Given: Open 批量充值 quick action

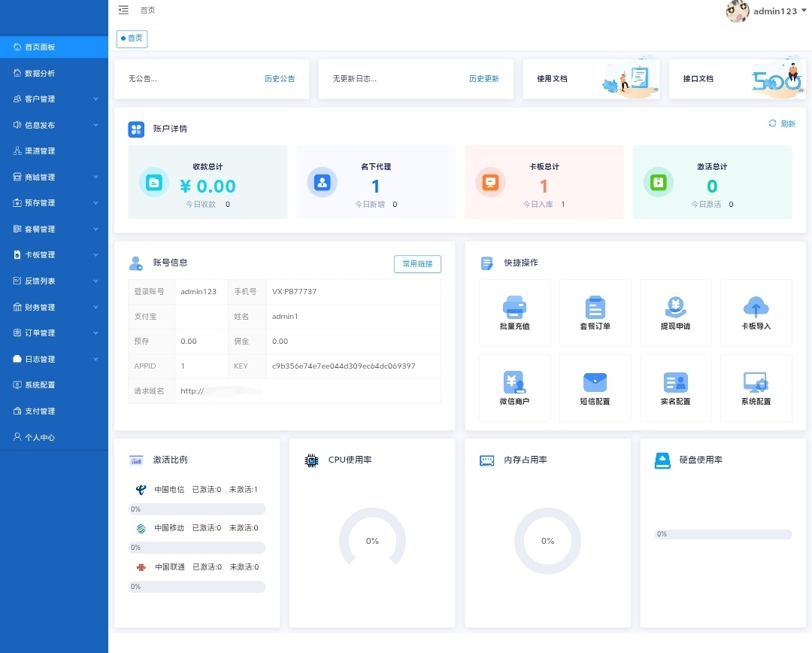Looking at the screenshot, I should click(515, 313).
